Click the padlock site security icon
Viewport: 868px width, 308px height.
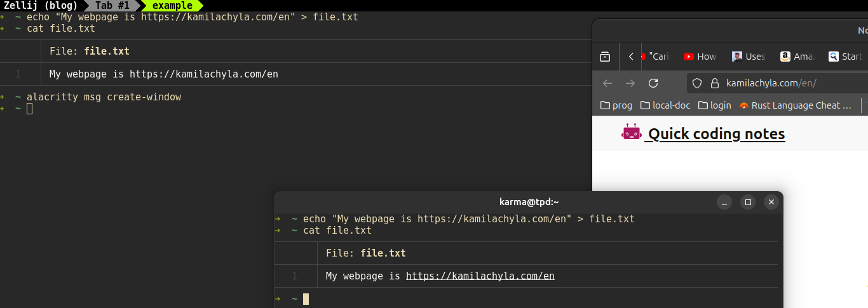coord(714,83)
